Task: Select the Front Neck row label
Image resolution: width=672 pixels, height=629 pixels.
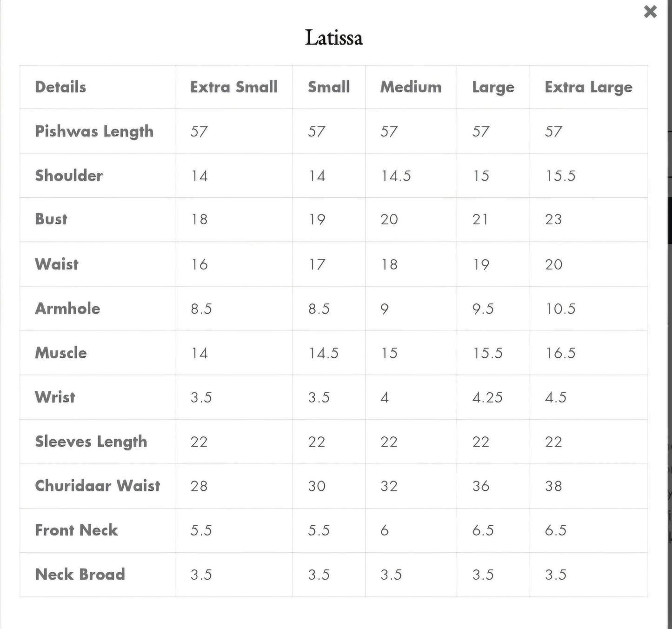Action: tap(76, 530)
